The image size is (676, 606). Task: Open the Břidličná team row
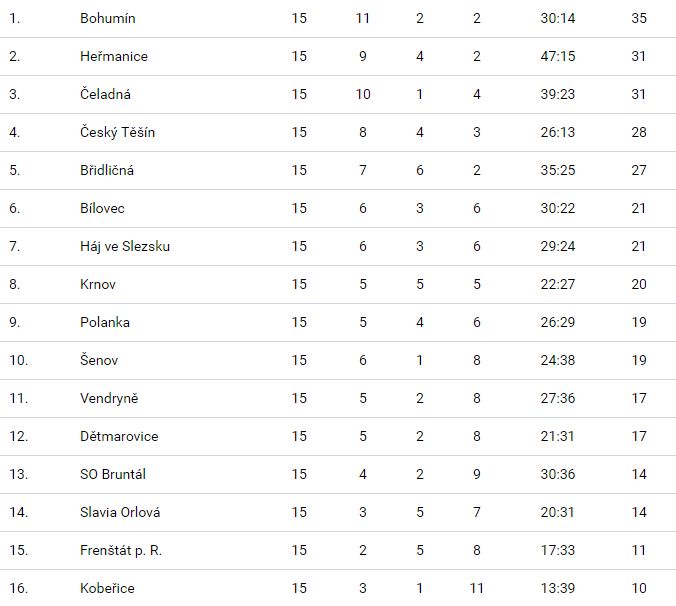tap(107, 171)
